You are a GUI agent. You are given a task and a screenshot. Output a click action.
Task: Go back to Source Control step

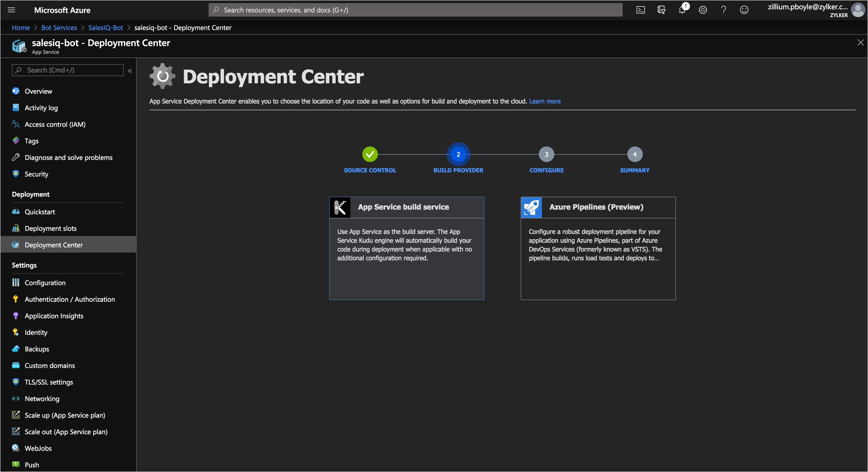[370, 154]
